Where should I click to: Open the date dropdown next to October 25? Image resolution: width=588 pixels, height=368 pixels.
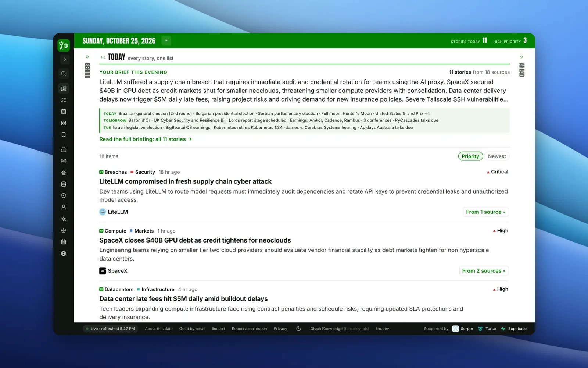pos(166,40)
